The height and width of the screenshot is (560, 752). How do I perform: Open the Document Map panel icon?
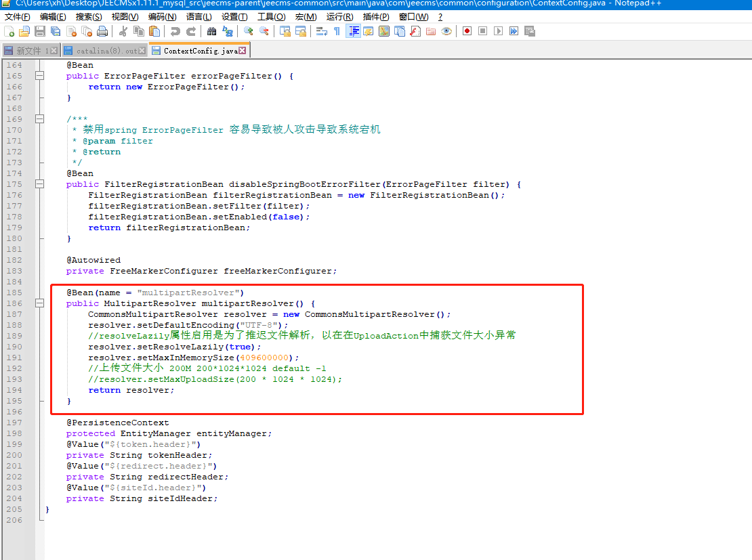[x=384, y=32]
